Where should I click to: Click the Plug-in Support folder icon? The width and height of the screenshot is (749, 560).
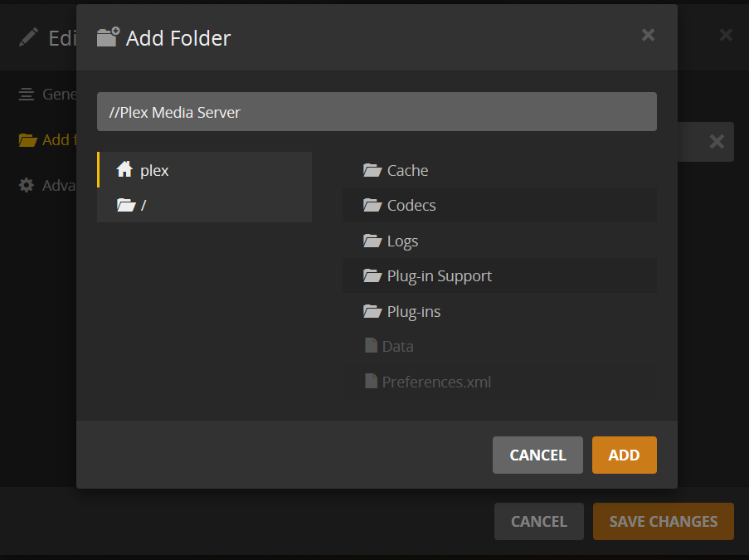(372, 275)
